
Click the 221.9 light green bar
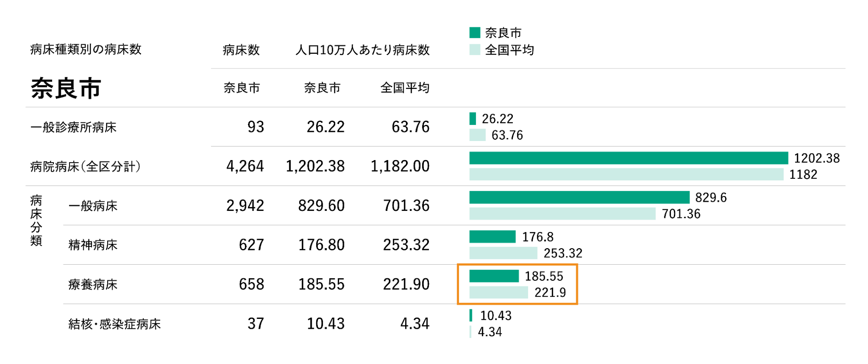498,292
